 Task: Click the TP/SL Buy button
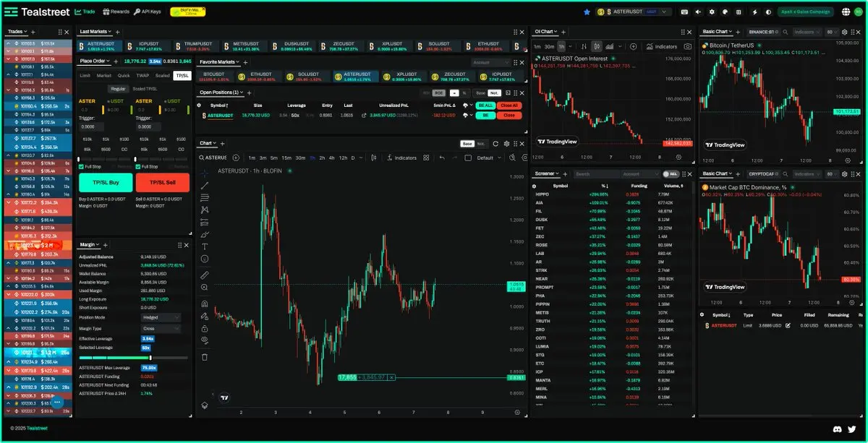coord(105,182)
